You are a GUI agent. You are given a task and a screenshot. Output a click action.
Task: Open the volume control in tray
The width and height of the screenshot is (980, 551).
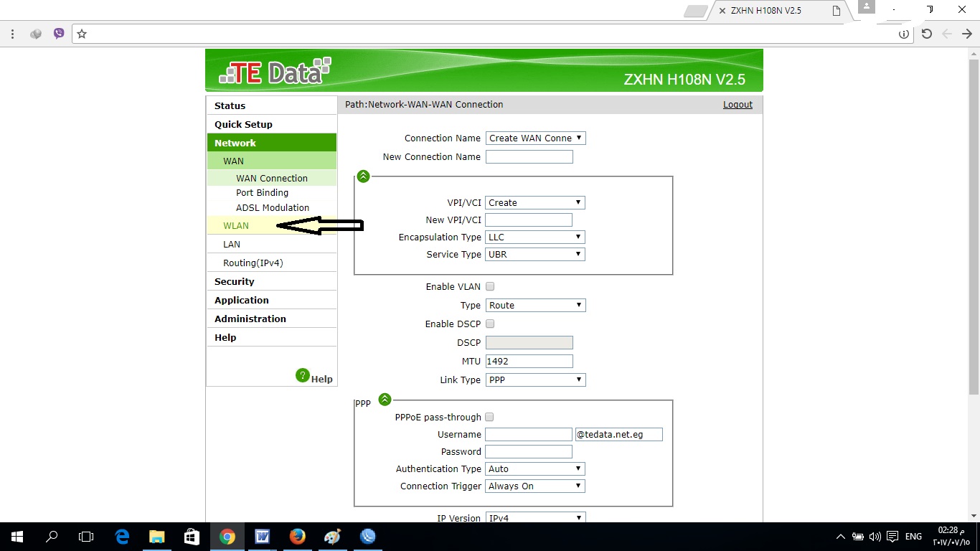click(x=875, y=537)
